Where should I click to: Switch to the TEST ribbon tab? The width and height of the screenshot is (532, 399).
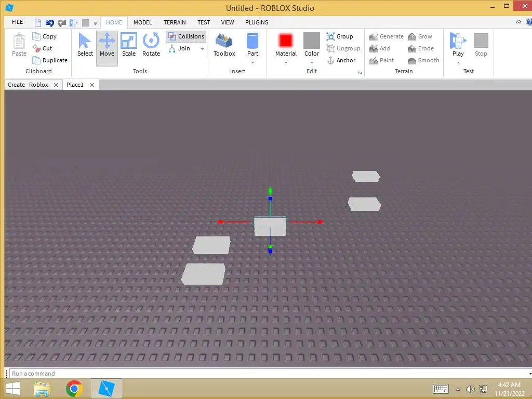[204, 22]
